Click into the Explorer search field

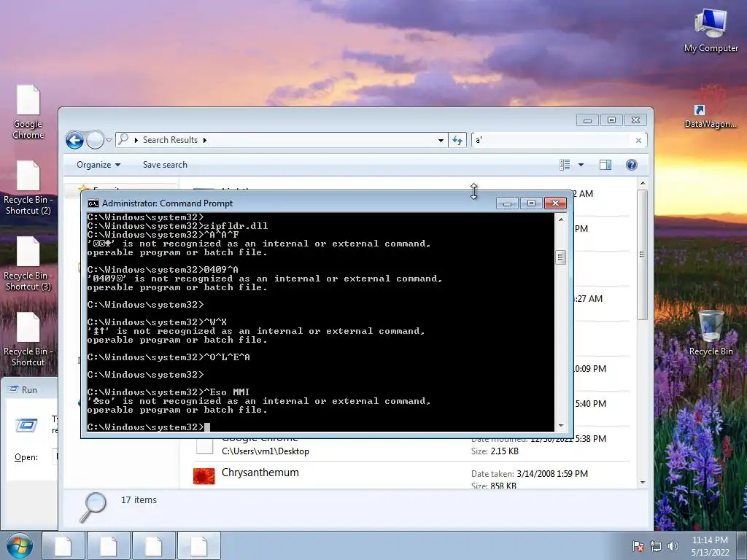(x=551, y=140)
